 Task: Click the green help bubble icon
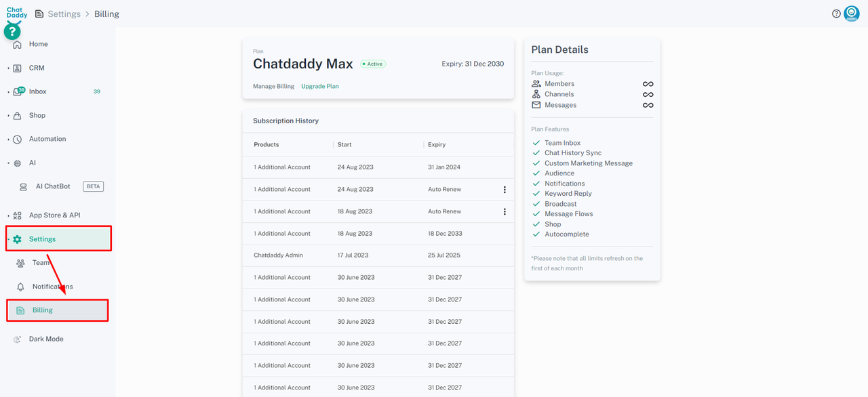12,31
